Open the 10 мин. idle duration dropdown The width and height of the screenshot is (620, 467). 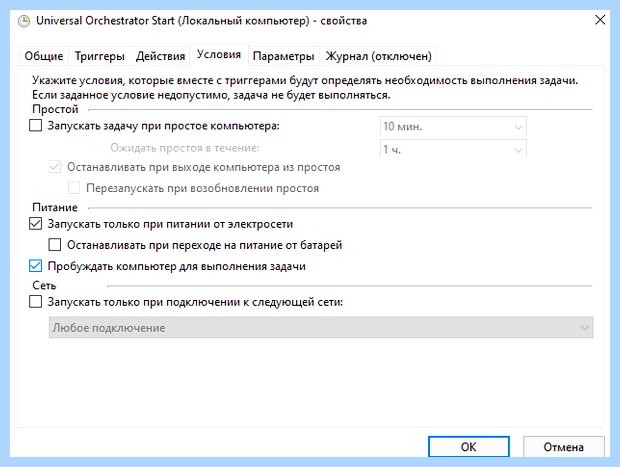(453, 127)
